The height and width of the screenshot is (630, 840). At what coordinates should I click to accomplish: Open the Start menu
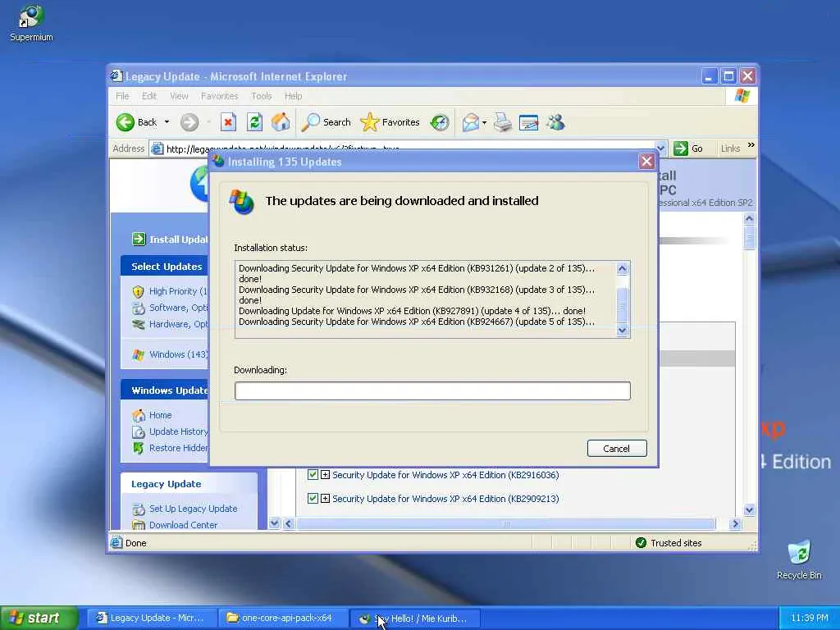tap(39, 618)
